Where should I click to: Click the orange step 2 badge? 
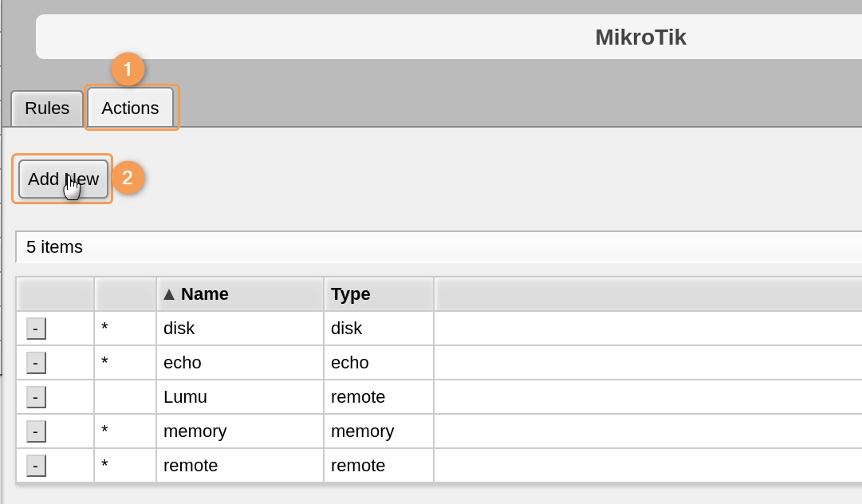[128, 178]
